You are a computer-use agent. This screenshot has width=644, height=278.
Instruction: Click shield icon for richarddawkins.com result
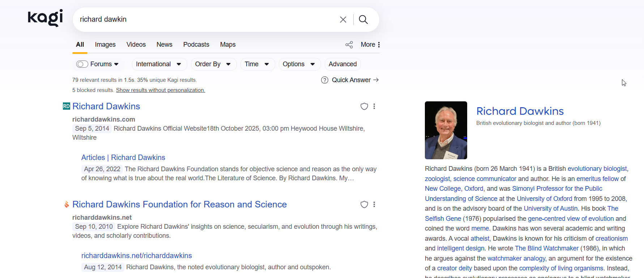[364, 106]
